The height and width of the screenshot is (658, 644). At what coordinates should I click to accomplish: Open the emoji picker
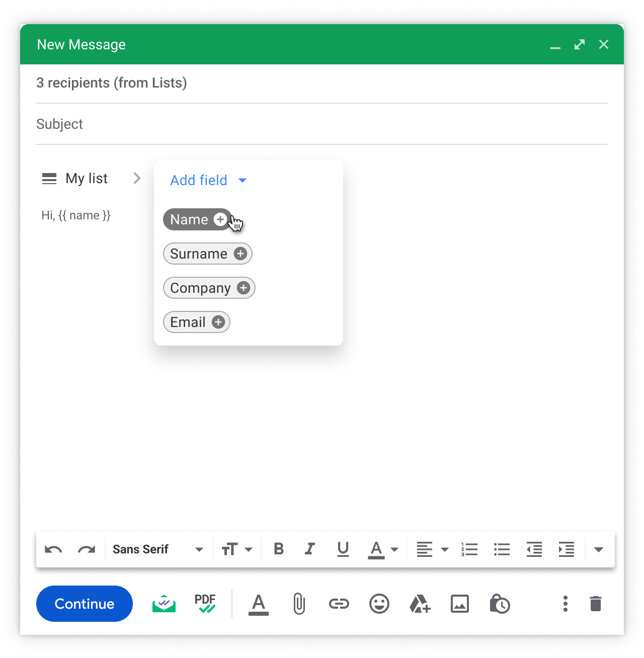click(379, 604)
